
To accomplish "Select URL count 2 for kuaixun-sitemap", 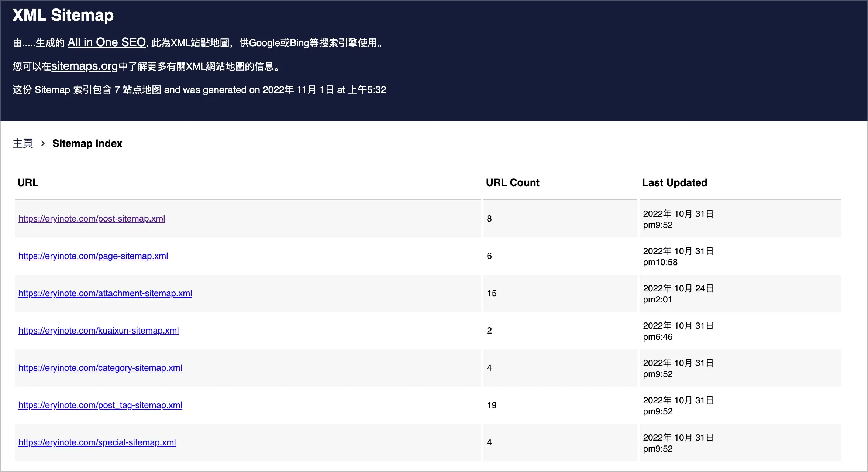I will tap(489, 331).
